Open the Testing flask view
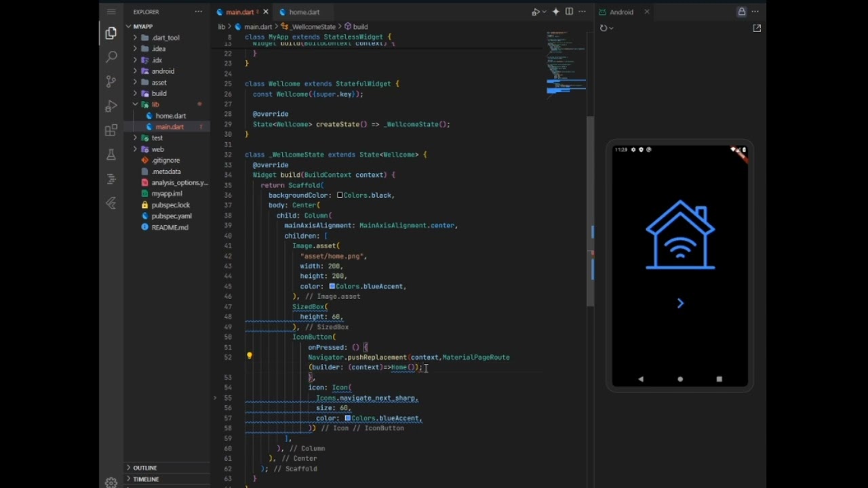Screen dimensions: 868x488 pos(111,155)
